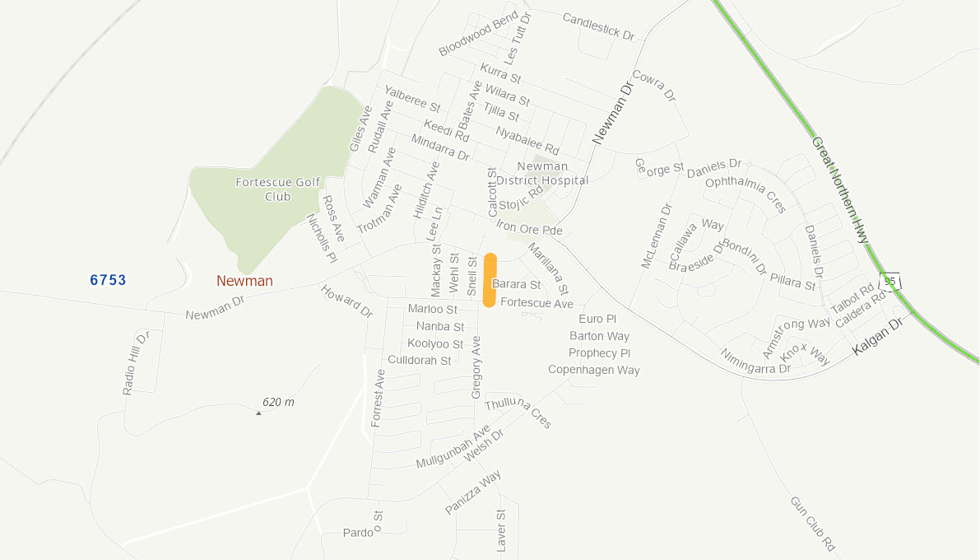Click the 620 m elevation peak marker
The height and width of the screenshot is (560, 980).
(258, 413)
